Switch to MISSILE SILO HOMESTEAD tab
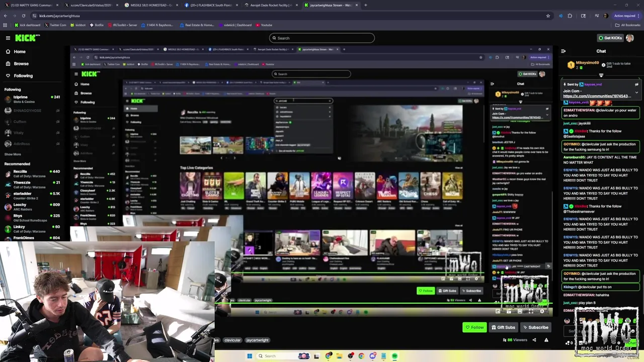 click(x=150, y=5)
